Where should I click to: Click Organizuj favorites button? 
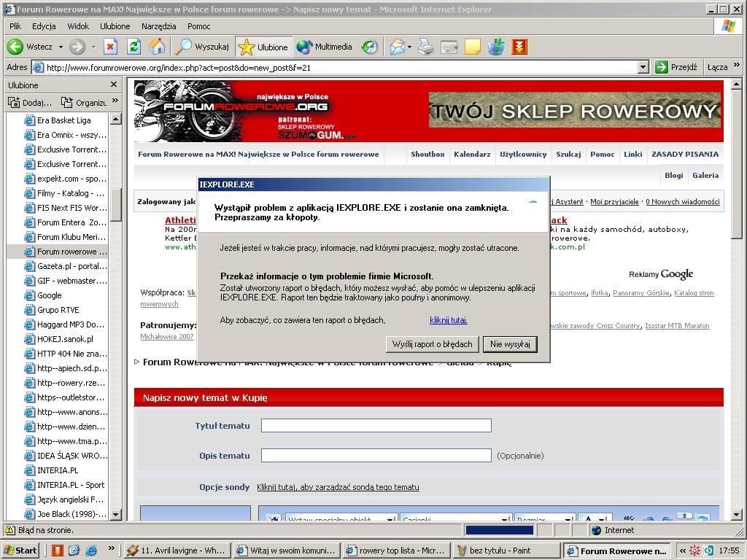tap(83, 102)
